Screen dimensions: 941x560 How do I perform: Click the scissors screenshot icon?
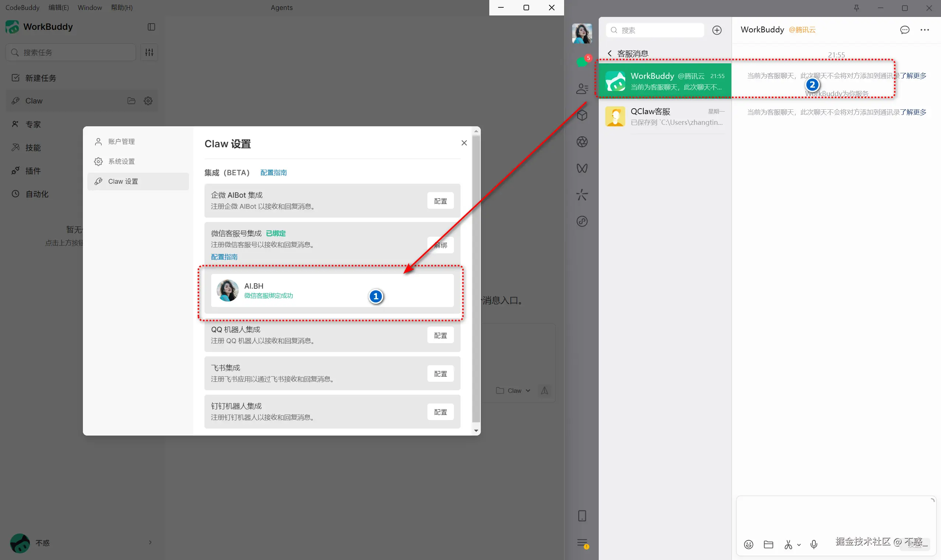[788, 544]
